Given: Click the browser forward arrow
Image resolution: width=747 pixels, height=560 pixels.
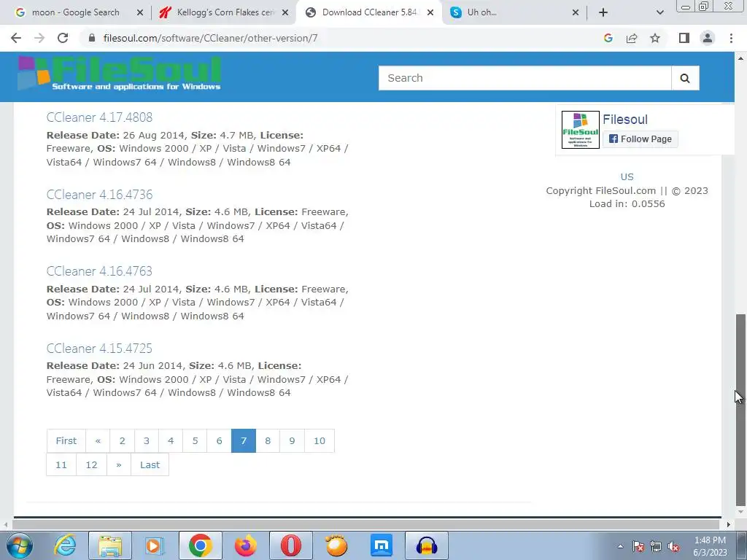Looking at the screenshot, I should (x=39, y=38).
